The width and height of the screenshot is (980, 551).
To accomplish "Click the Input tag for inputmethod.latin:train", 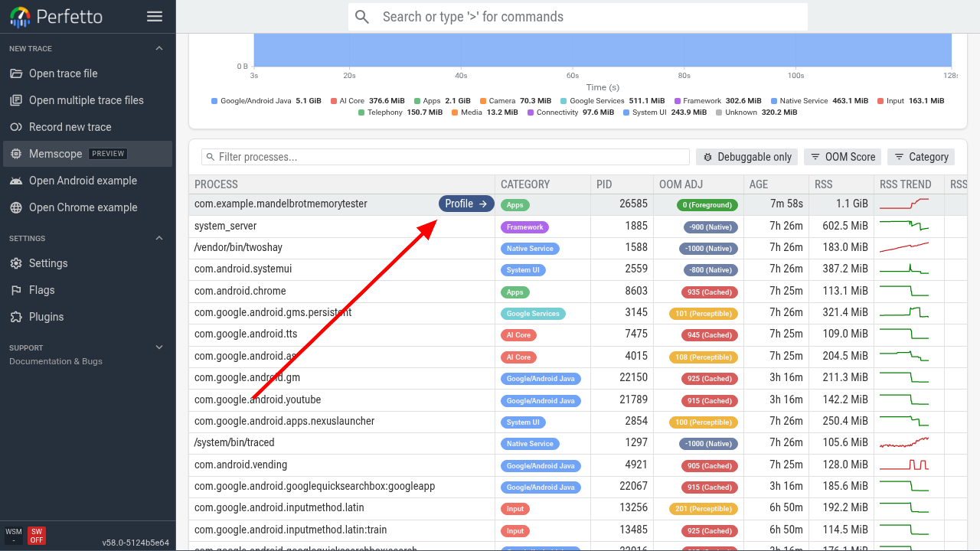I will click(515, 531).
